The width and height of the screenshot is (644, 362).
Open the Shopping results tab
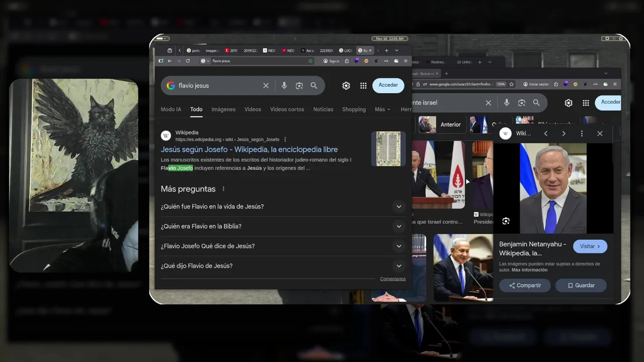354,109
